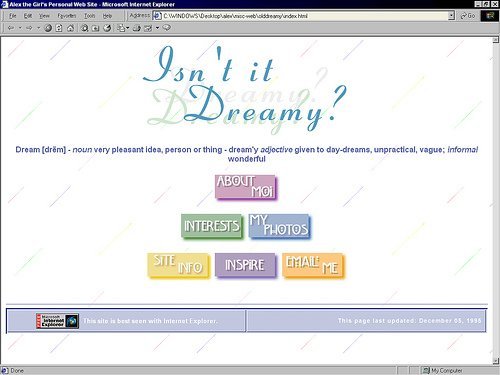Open the Favorites pane from the toolbar icon
Screen dimensions: 500x375
[x=96, y=28]
